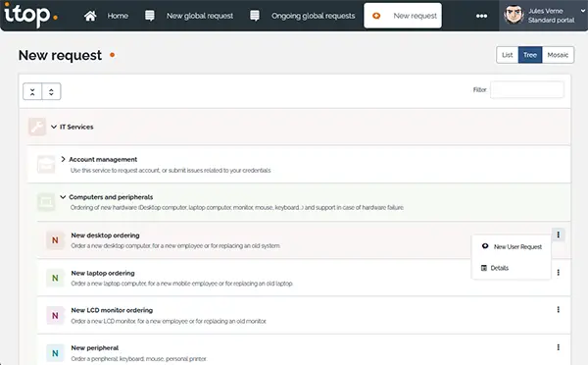
Task: Click the Account management service icon
Action: pos(46,165)
